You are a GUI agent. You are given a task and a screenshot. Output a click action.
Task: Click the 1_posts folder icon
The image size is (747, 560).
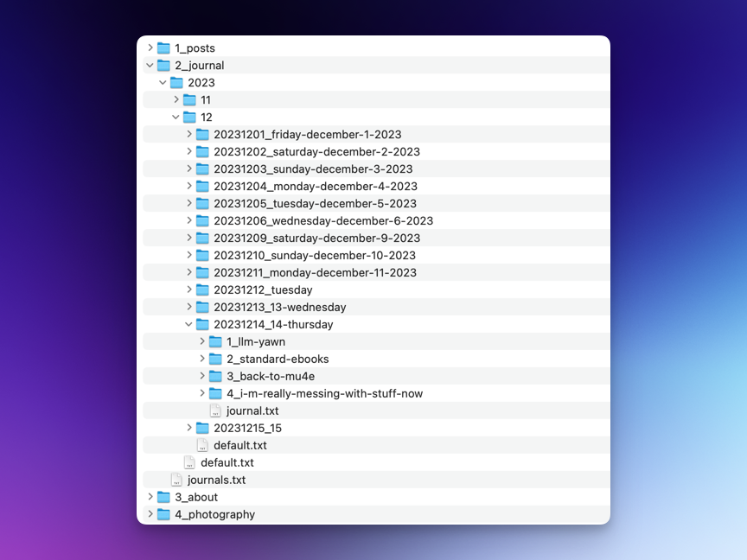click(x=164, y=48)
